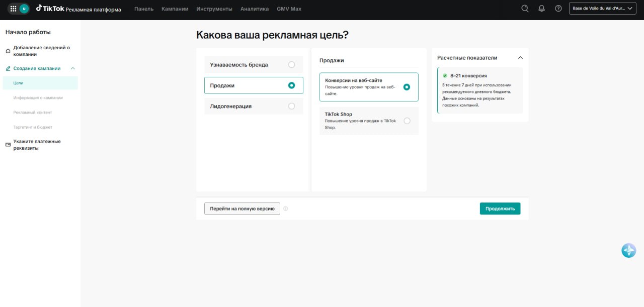Click the TikTok logo
The height and width of the screenshot is (307, 644).
[x=50, y=9]
